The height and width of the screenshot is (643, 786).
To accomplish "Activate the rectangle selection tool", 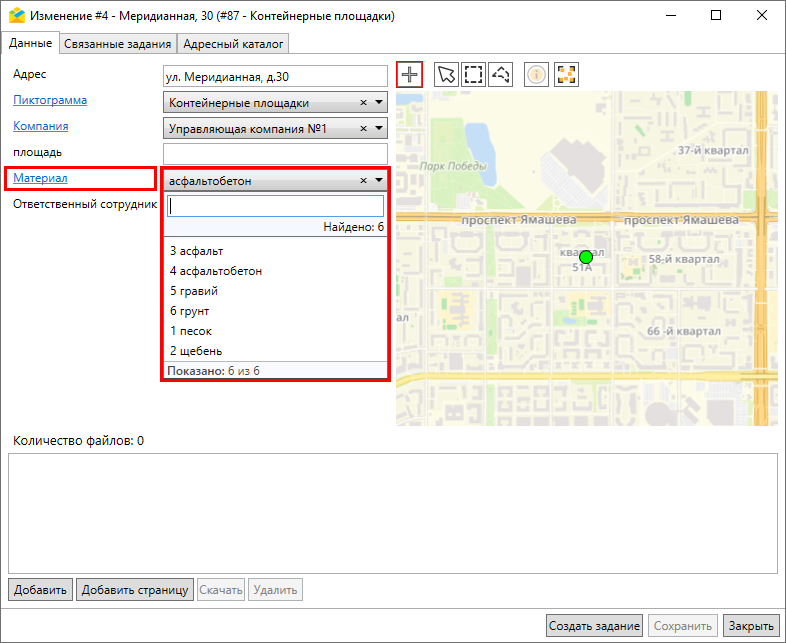I will point(473,75).
